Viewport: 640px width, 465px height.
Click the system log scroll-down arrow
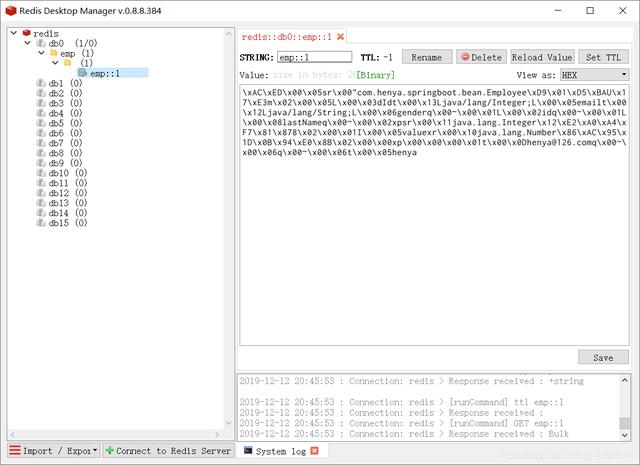pyautogui.click(x=624, y=435)
